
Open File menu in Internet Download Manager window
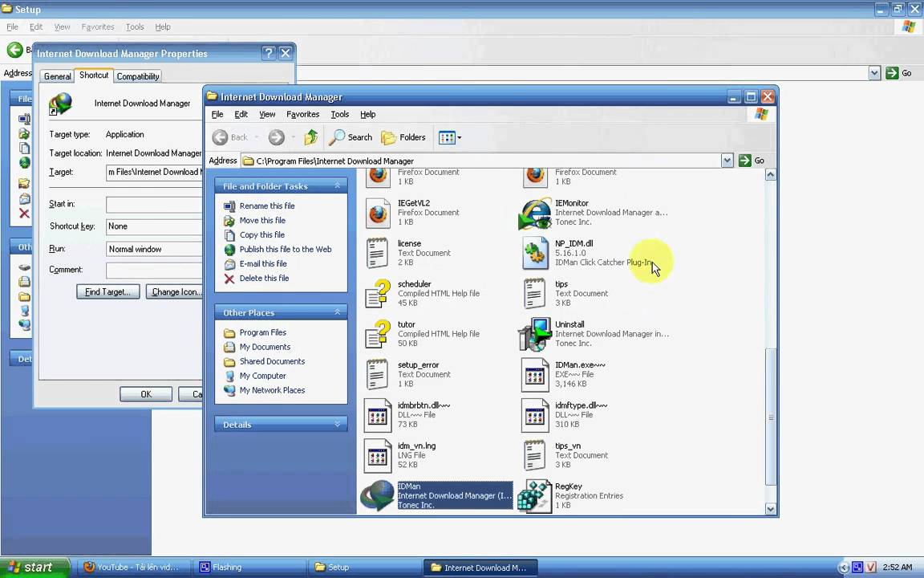[217, 115]
